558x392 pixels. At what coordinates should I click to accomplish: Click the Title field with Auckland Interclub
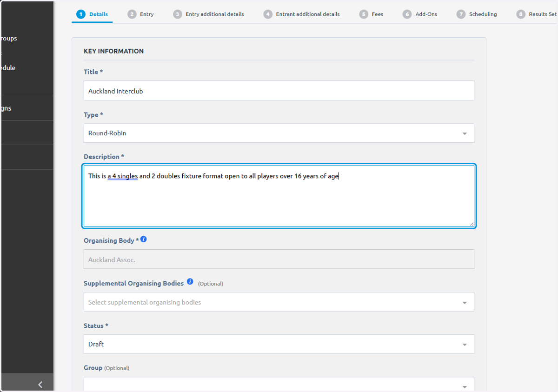(279, 91)
